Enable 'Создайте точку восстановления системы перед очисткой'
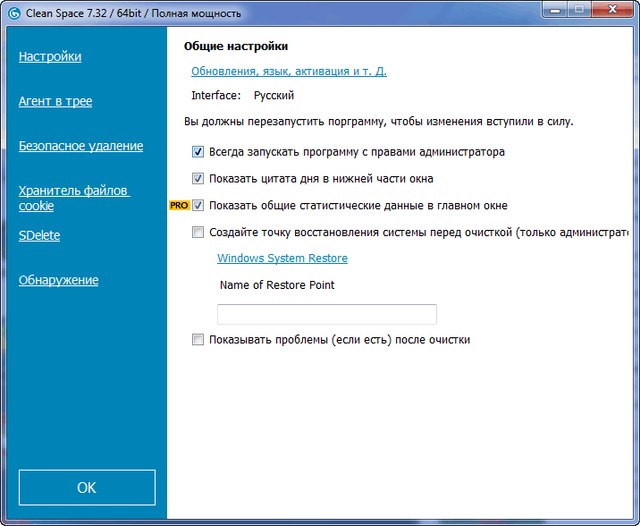 click(x=197, y=232)
